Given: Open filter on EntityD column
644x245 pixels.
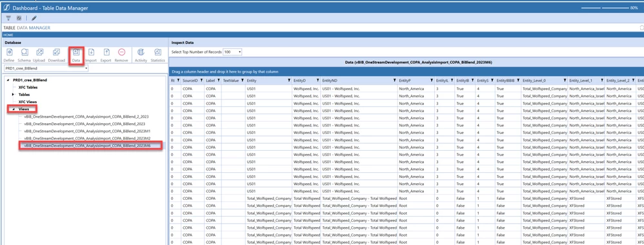Looking at the screenshot, I should pos(317,81).
